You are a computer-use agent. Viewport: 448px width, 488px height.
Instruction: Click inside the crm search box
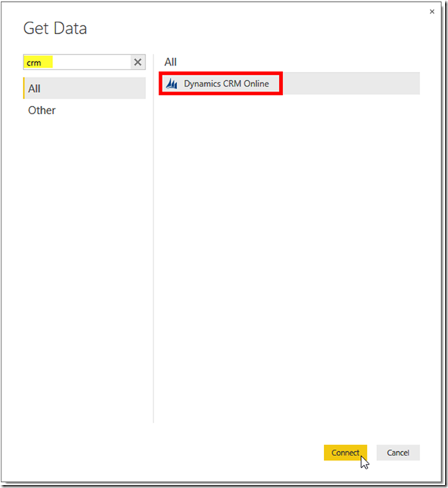click(x=77, y=62)
